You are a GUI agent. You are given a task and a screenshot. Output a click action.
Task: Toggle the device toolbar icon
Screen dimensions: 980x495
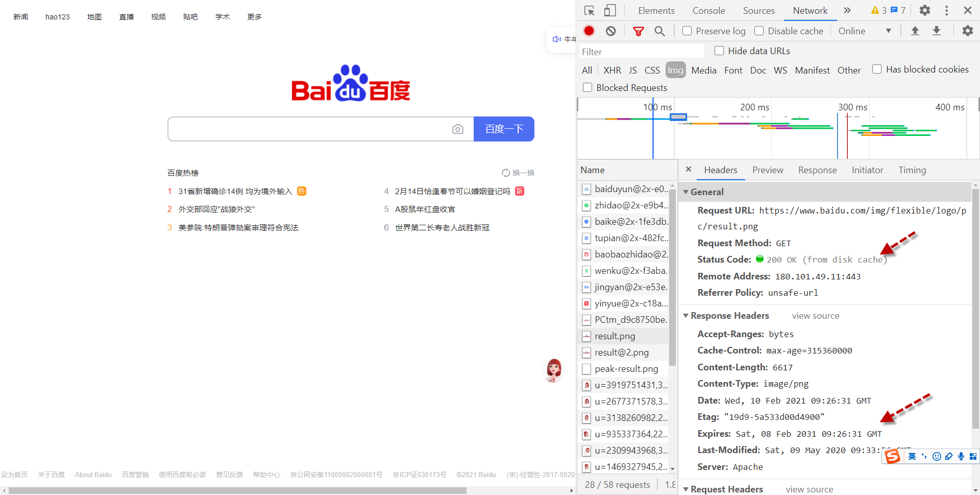(x=610, y=11)
